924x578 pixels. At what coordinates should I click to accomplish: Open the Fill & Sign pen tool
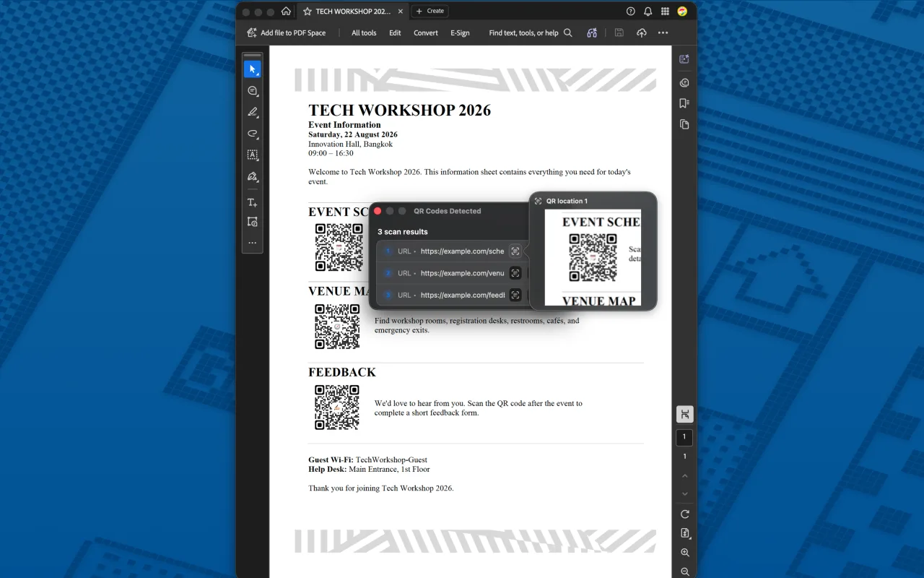pyautogui.click(x=252, y=176)
